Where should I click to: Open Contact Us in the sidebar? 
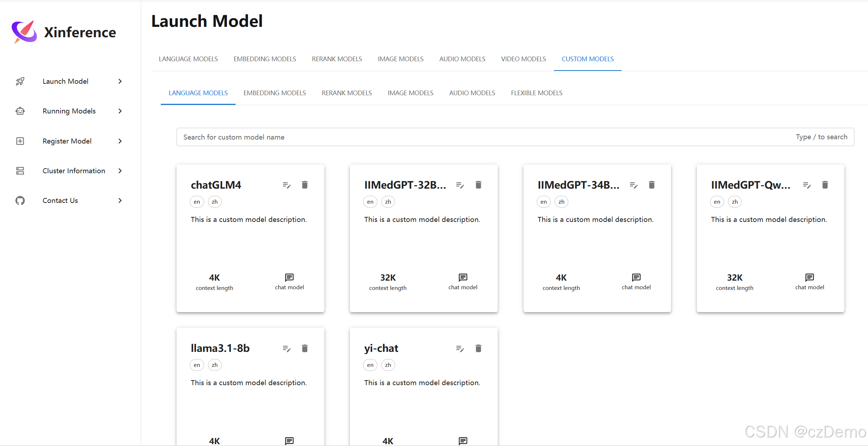[x=70, y=200]
